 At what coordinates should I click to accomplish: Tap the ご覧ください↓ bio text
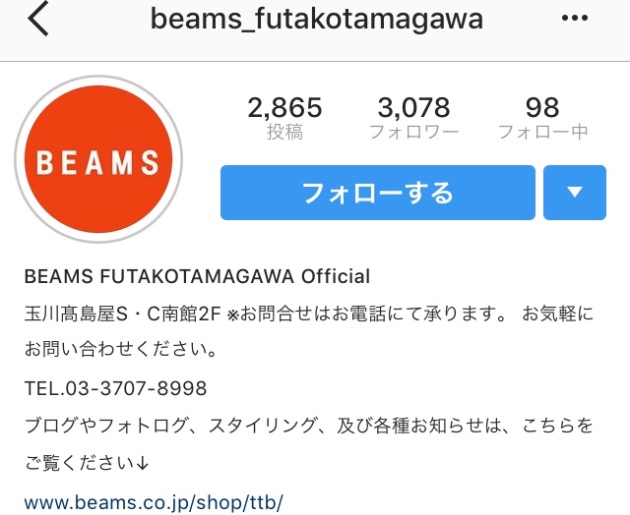[87, 463]
